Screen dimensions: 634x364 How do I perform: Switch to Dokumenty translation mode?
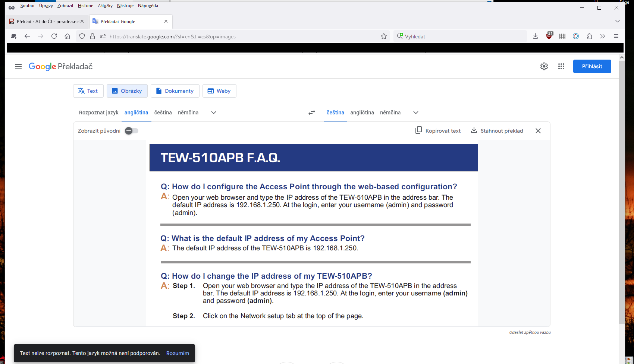(x=175, y=91)
